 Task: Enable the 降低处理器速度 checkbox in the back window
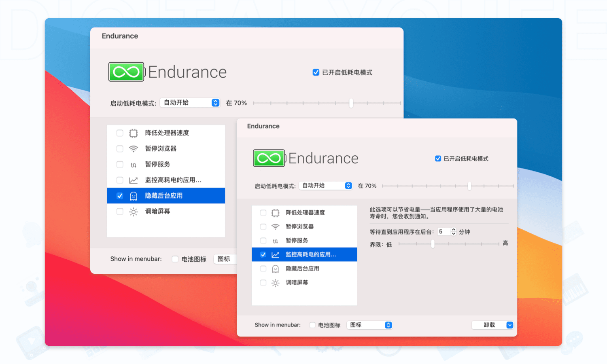pos(120,133)
